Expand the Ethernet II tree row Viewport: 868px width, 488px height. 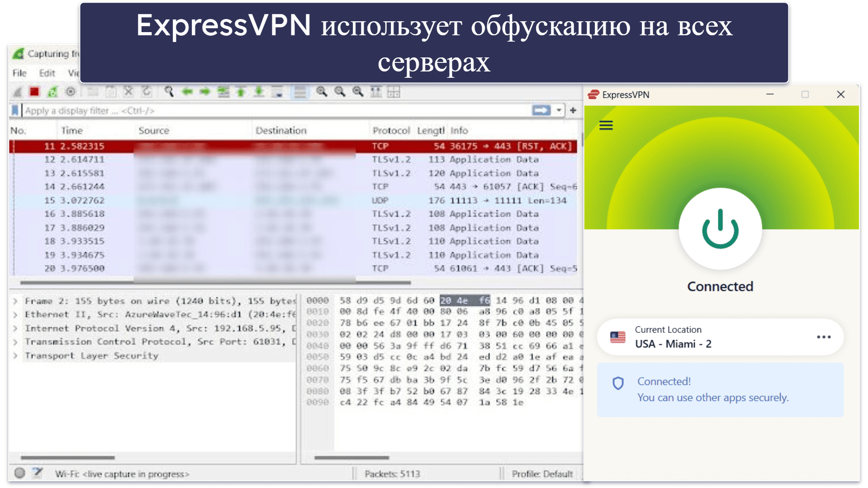click(15, 315)
